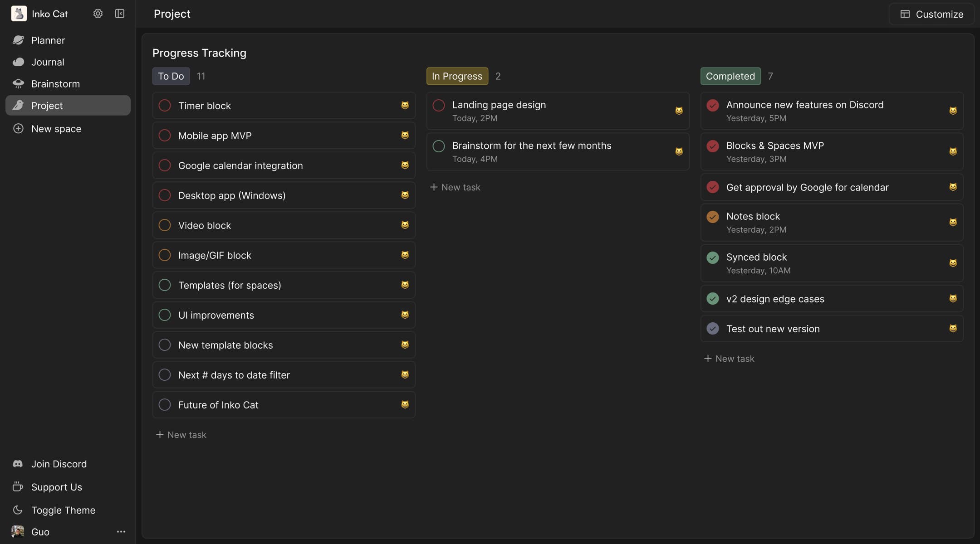Uncheck Synced block completed task
Image resolution: width=980 pixels, height=544 pixels.
pos(713,257)
